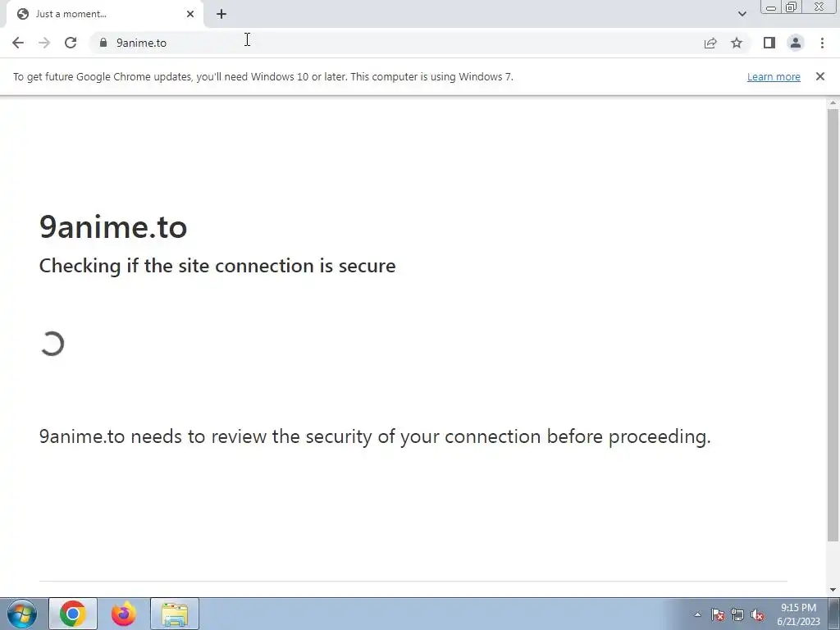Viewport: 840px width, 630px height.
Task: Open the Chrome side panel
Action: (x=769, y=43)
